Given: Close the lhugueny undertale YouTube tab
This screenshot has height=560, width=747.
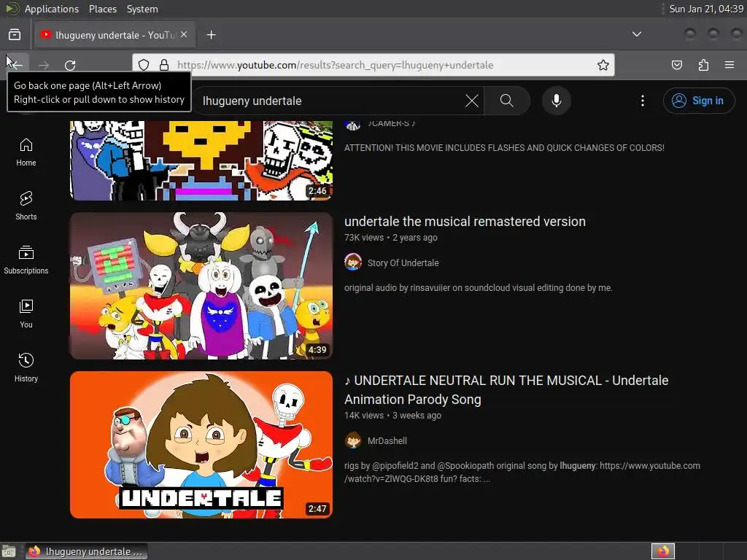Looking at the screenshot, I should point(184,35).
